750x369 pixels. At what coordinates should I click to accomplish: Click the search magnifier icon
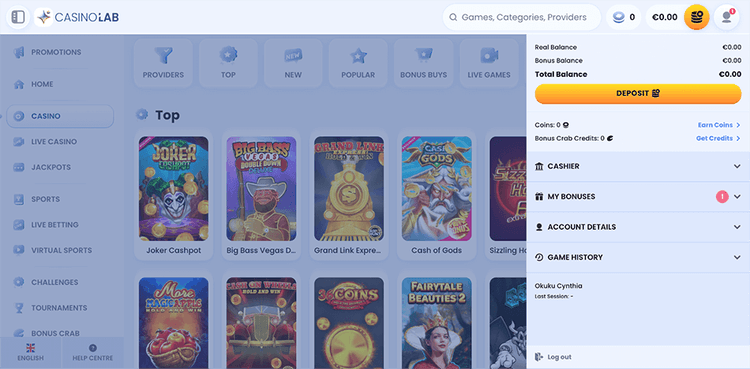click(453, 17)
